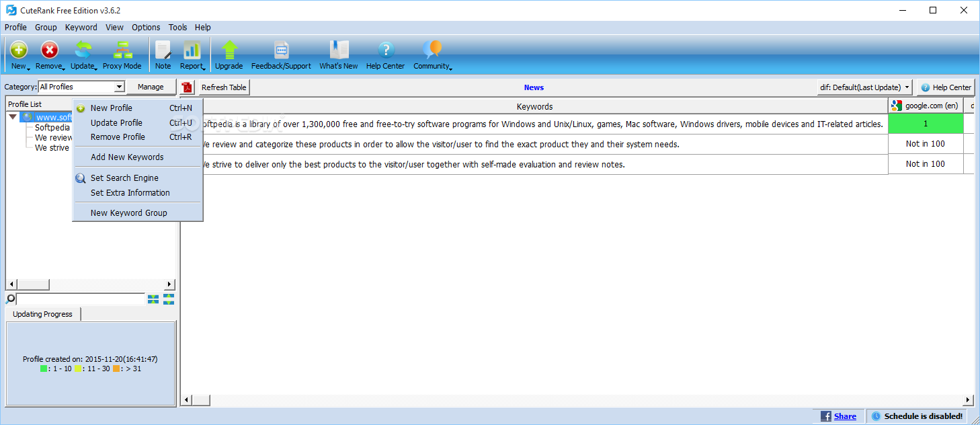Click the clock icon next to Schedule is disabled
The width and height of the screenshot is (980, 425).
(876, 416)
